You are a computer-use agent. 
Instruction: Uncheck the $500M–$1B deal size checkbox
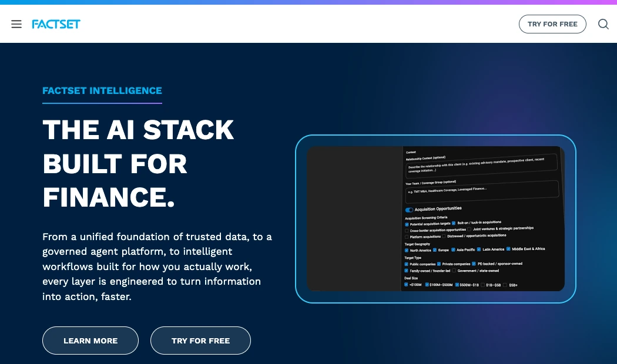pos(457,285)
